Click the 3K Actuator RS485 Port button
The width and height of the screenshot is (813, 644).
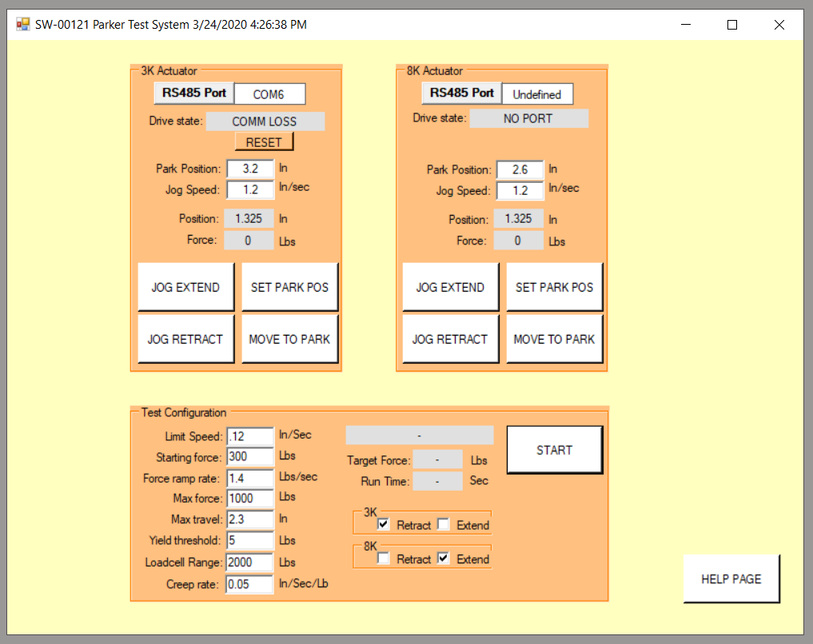(x=194, y=93)
